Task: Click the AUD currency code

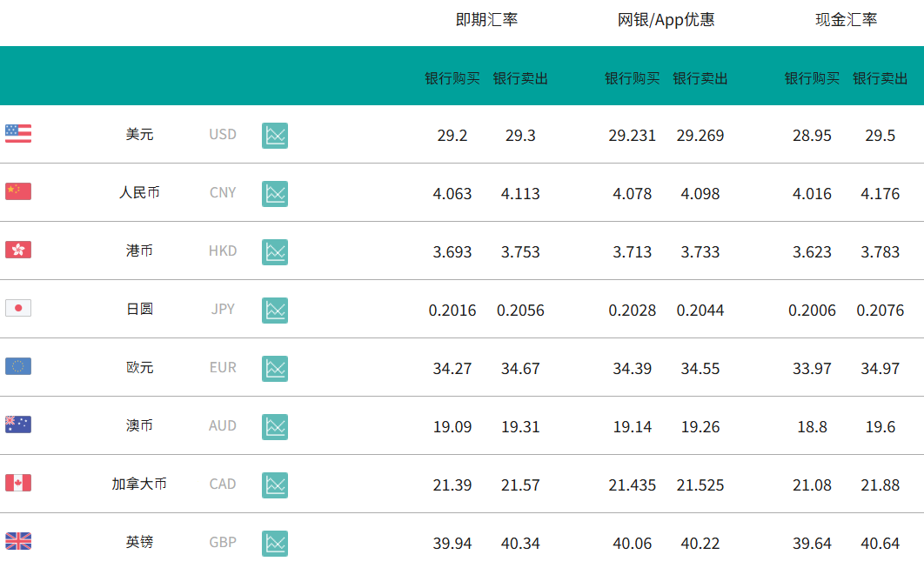Action: tap(223, 425)
